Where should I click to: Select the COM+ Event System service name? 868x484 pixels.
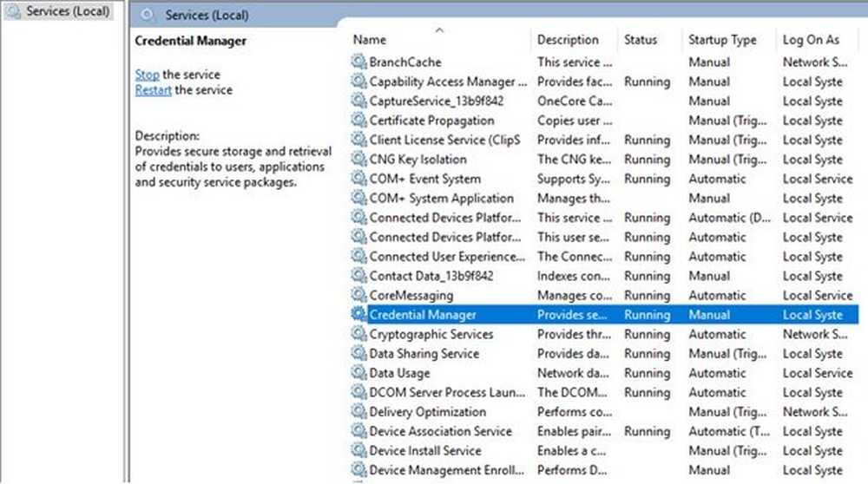tap(424, 179)
